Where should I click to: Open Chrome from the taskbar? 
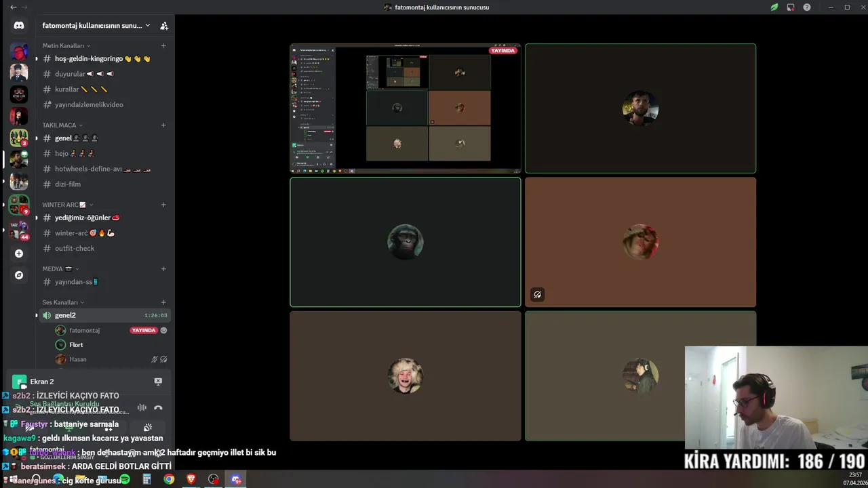click(x=169, y=479)
